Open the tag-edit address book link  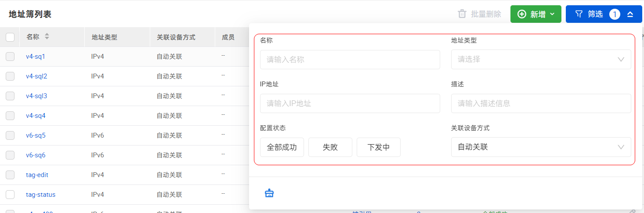coord(37,175)
